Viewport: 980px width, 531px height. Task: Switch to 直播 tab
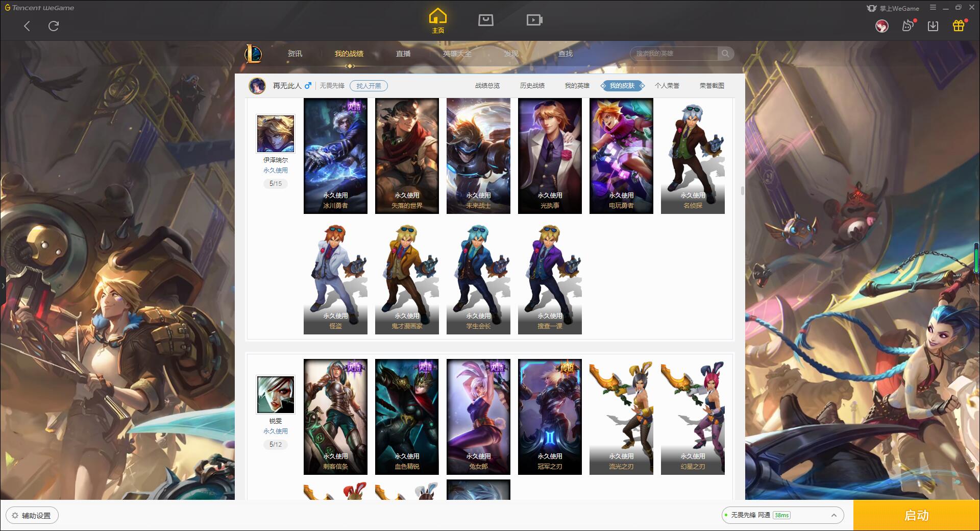click(x=403, y=54)
